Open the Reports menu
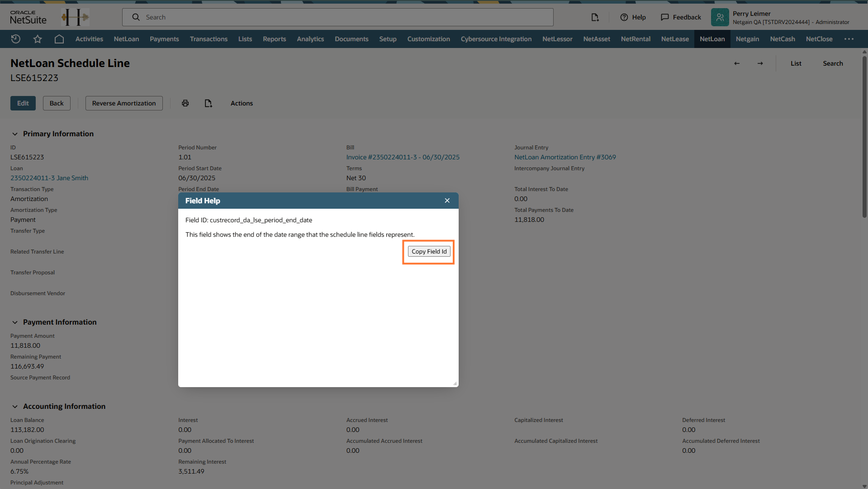The width and height of the screenshot is (868, 489). (x=274, y=39)
